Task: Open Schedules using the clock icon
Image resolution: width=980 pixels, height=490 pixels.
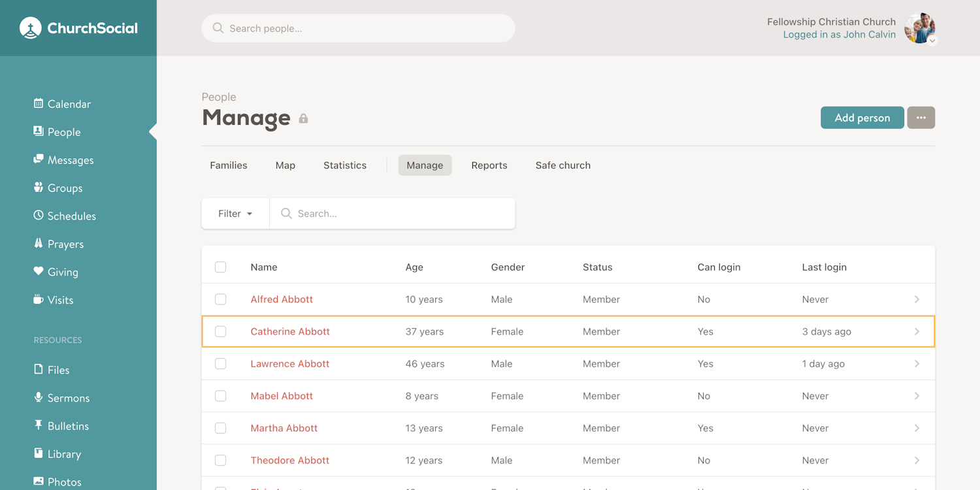Action: 39,216
